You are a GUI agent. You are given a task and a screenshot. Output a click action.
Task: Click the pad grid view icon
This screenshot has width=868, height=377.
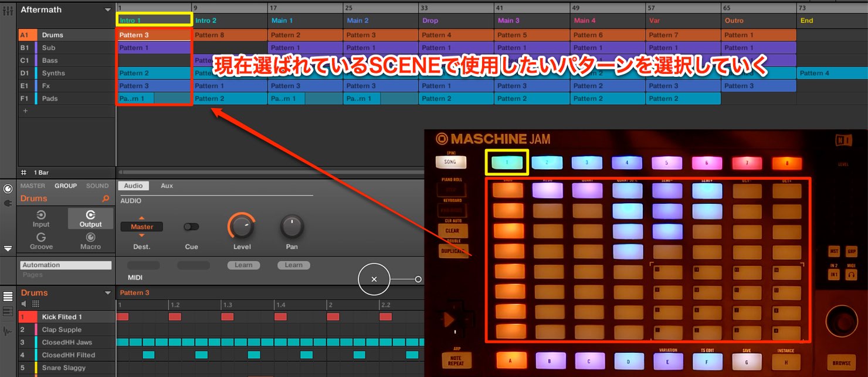point(36,304)
